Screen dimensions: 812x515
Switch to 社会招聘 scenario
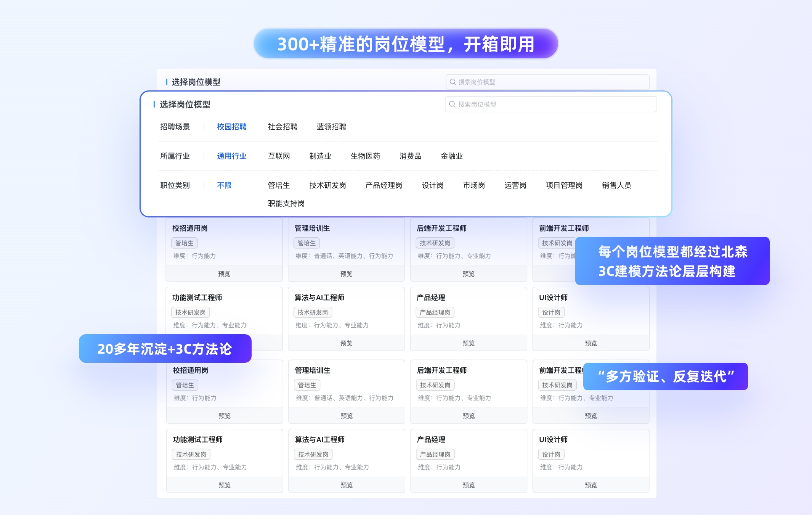(x=282, y=127)
